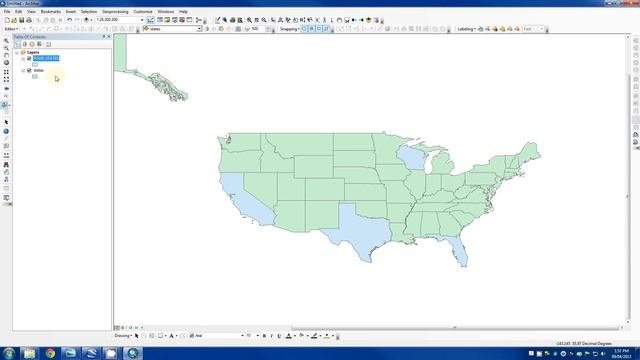640x360 pixels.
Task: Open the Fast label quality dropdown
Action: [542, 29]
